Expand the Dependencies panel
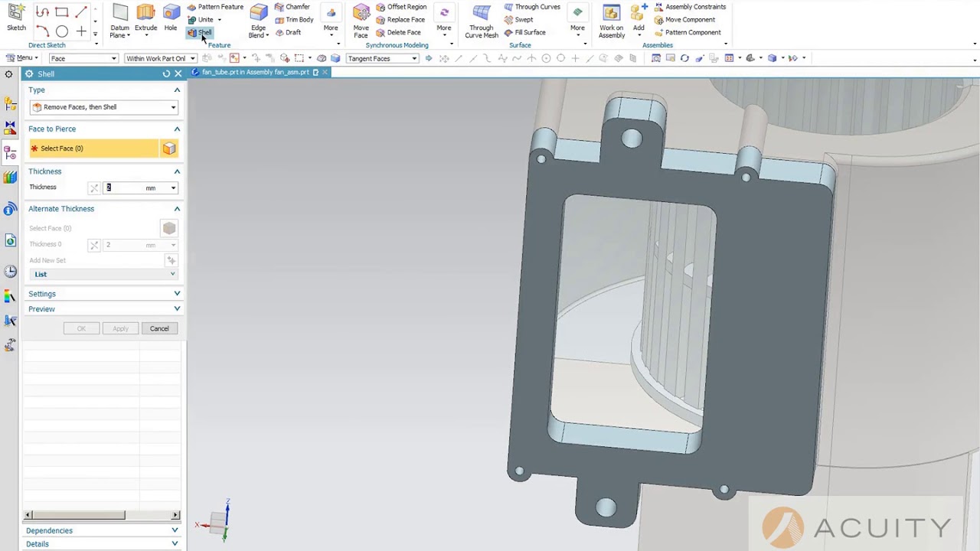This screenshot has width=980, height=551. 175,530
